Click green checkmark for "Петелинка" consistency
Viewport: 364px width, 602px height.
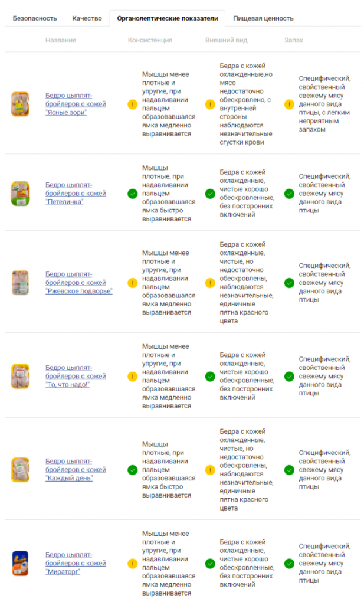pos(132,194)
